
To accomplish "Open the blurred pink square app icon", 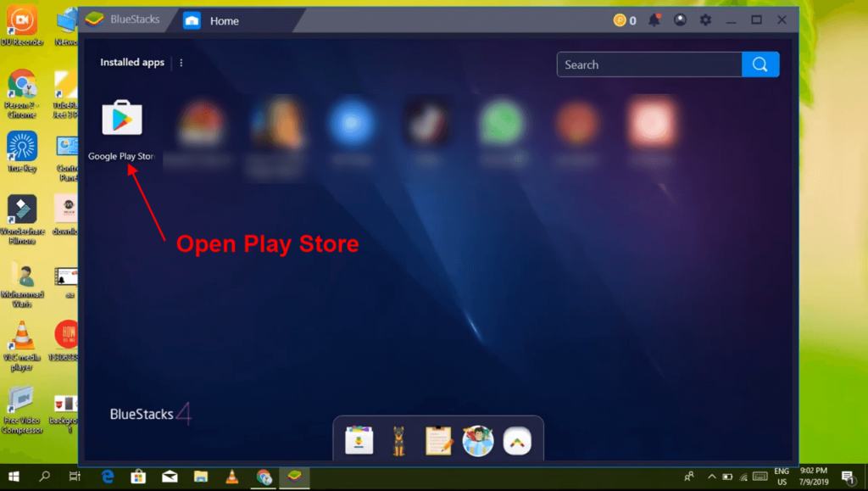I will point(653,122).
